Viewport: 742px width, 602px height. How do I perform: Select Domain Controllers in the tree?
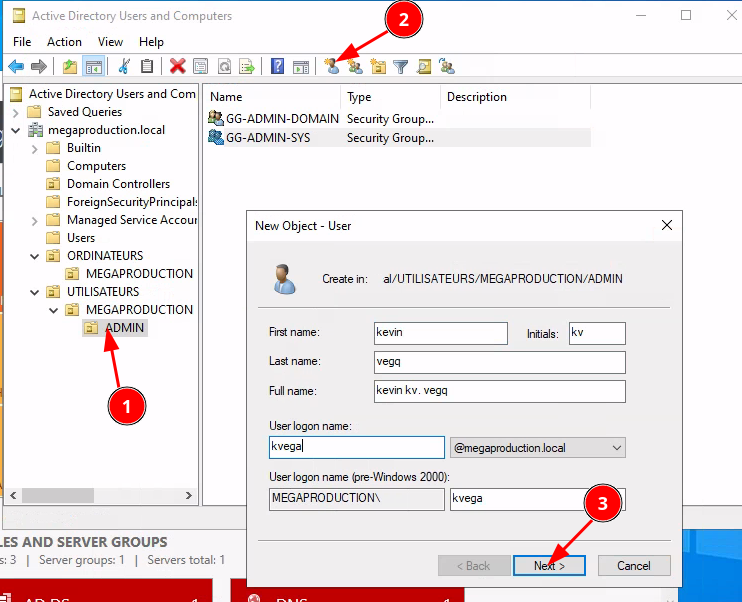tap(118, 184)
